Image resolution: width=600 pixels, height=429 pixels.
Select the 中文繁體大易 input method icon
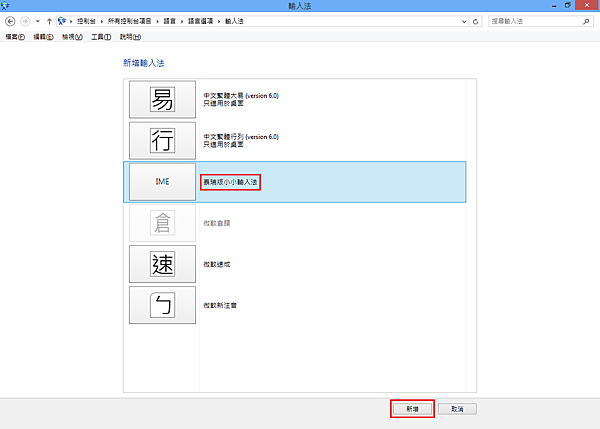coord(162,99)
